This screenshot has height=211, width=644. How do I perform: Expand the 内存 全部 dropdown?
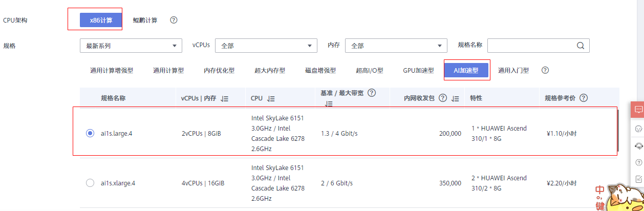tap(396, 46)
